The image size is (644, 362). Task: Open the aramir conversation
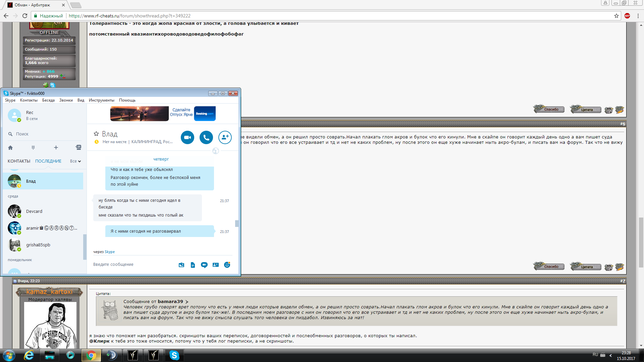(43, 228)
